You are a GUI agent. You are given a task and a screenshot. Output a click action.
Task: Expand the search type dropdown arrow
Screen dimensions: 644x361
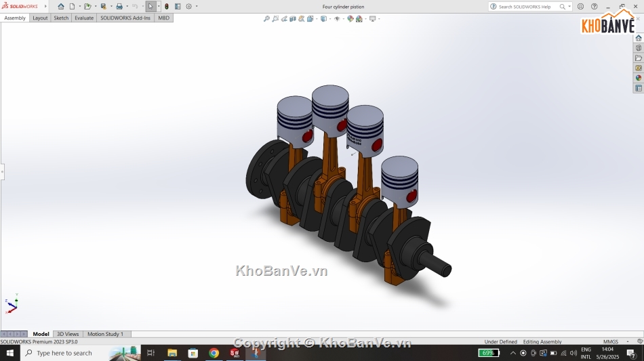(x=569, y=7)
